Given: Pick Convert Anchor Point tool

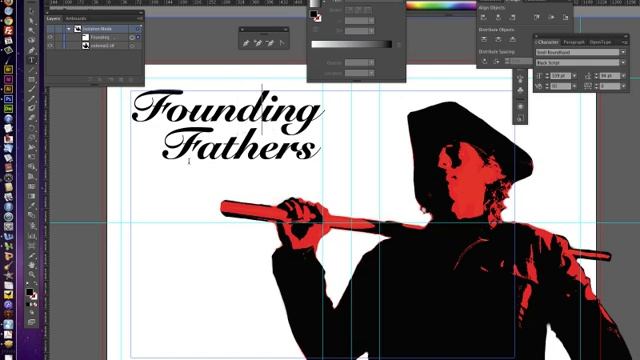Looking at the screenshot, I should tap(282, 43).
